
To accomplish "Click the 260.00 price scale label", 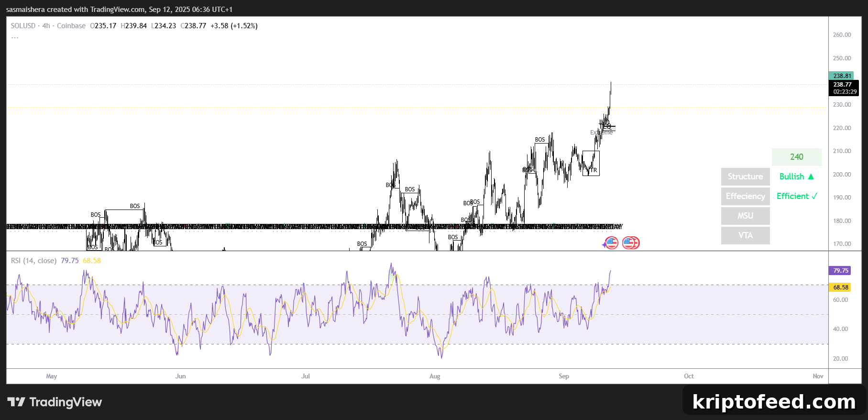I will pos(842,35).
